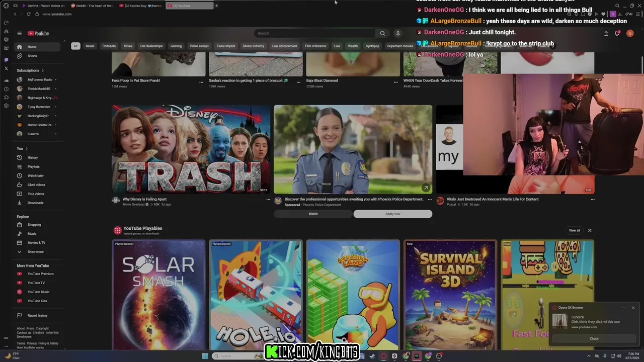This screenshot has height=362, width=644.
Task: Open options for Baja Blast Diamond video
Action: [x=395, y=82]
